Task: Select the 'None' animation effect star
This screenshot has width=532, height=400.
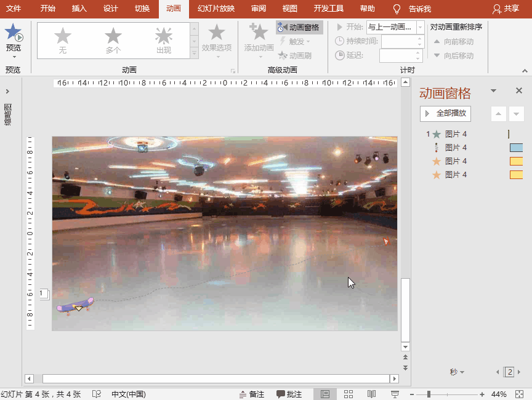Action: click(x=63, y=36)
